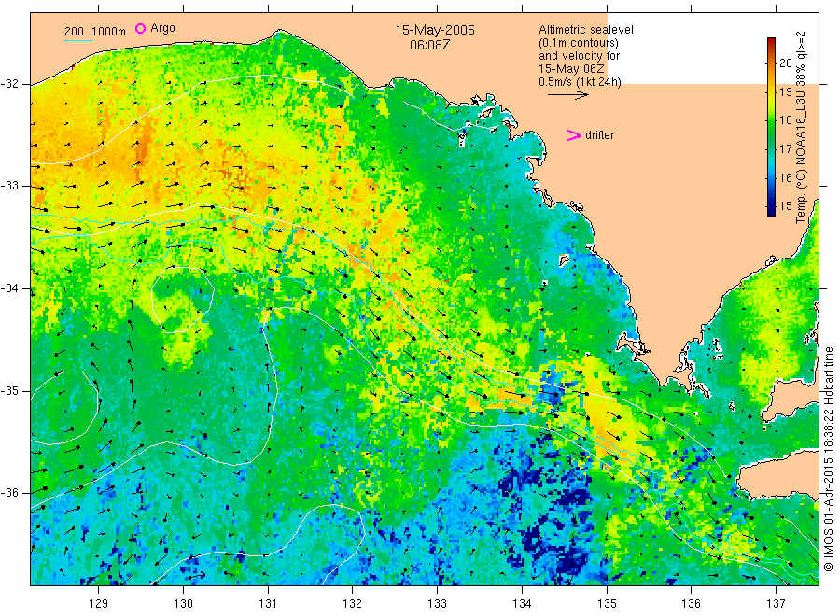Click the '(0.1m contours)' caption line
The image size is (840, 616).
pyautogui.click(x=579, y=43)
